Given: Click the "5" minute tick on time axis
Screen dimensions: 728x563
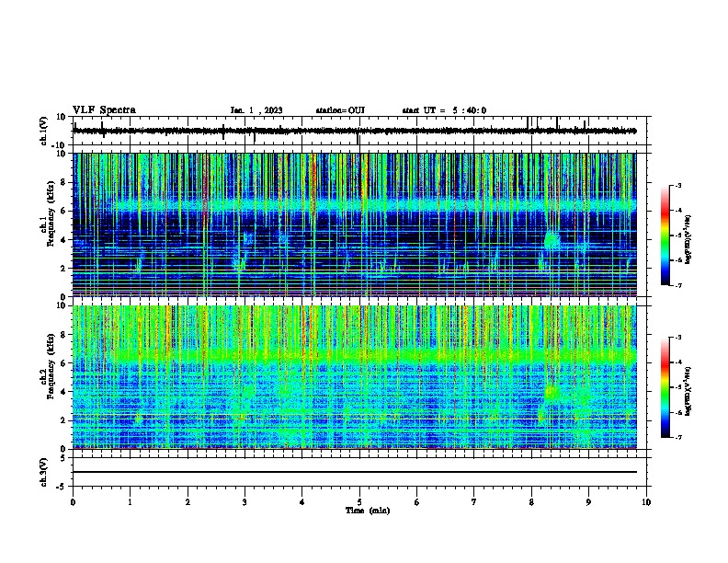Looking at the screenshot, I should (x=359, y=502).
